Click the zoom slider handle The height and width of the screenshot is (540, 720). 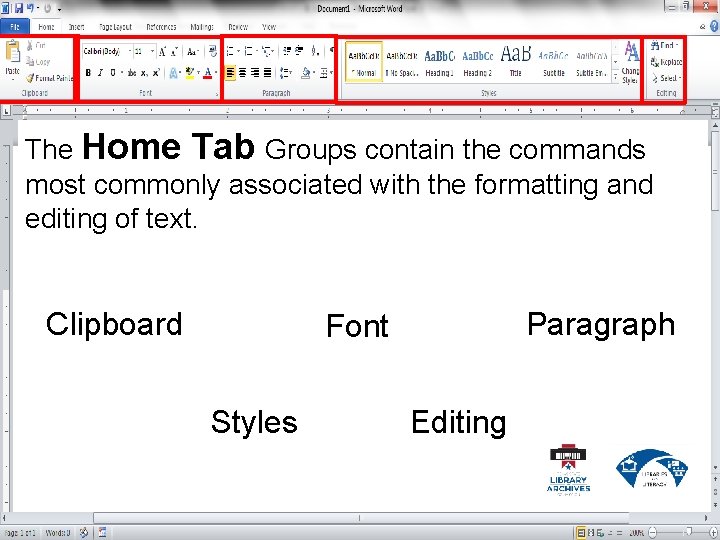[688, 532]
